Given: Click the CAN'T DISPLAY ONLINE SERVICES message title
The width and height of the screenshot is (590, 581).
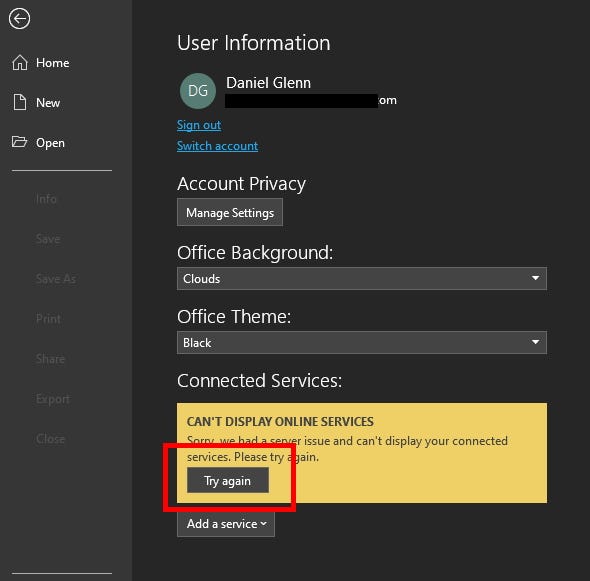Looking at the screenshot, I should point(280,421).
